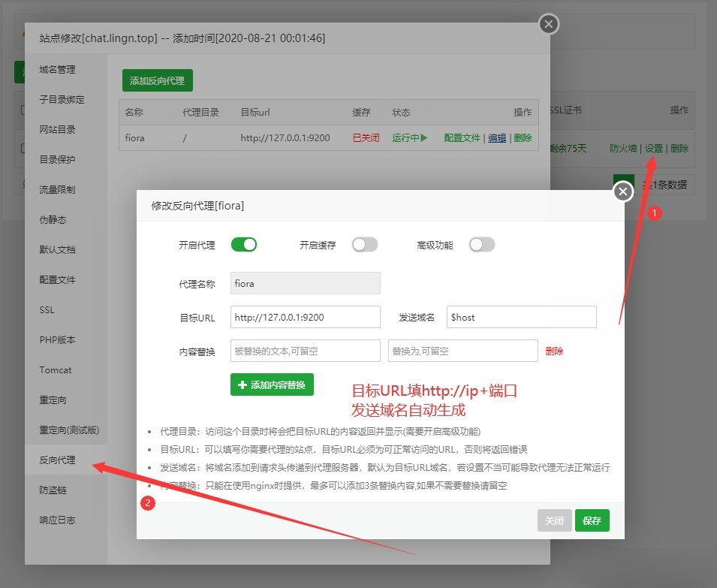The height and width of the screenshot is (588, 717).
Task: Click inside the 目标URL input field
Action: (x=304, y=317)
